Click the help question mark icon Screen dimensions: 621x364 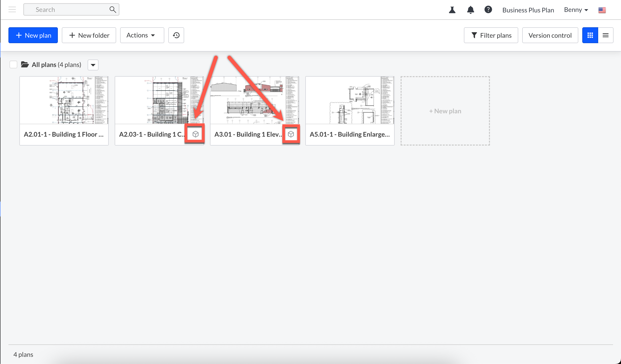click(x=488, y=10)
